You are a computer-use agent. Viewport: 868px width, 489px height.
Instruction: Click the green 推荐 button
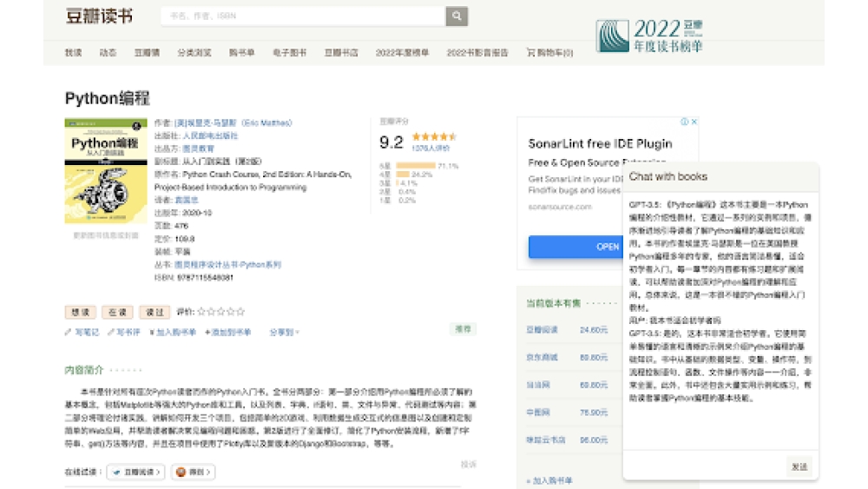463,329
